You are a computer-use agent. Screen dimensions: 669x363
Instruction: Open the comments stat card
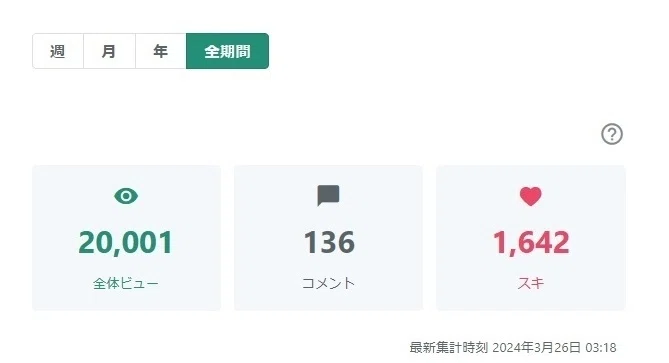click(x=328, y=238)
